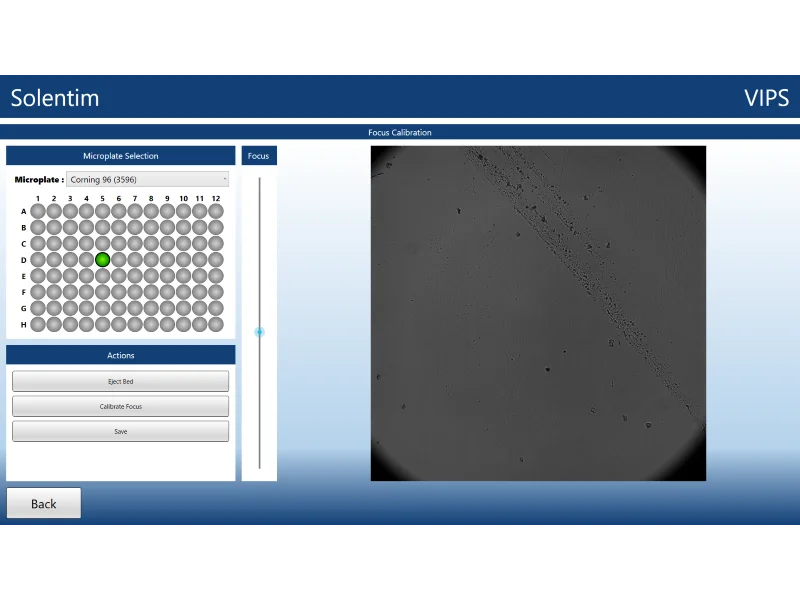The image size is (800, 600).
Task: Click the microscope well image preview
Action: point(538,313)
